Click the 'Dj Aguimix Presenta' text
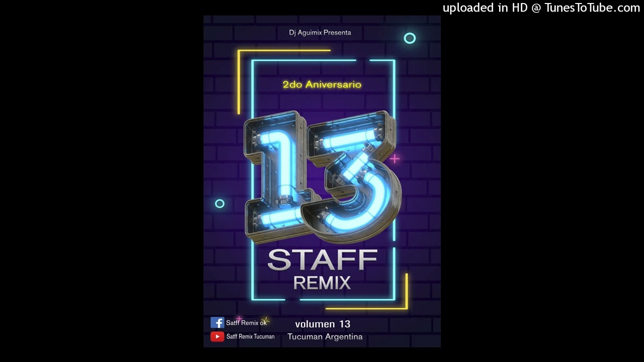 320,33
